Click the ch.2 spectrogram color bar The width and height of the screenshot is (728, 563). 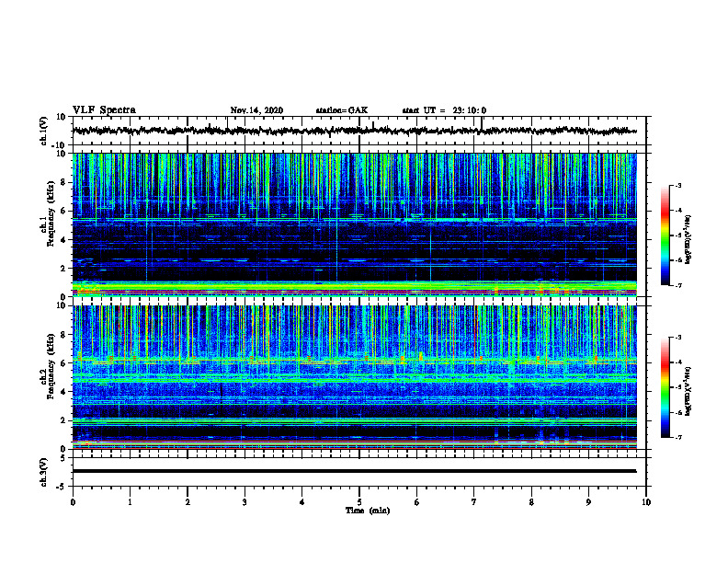coord(665,387)
